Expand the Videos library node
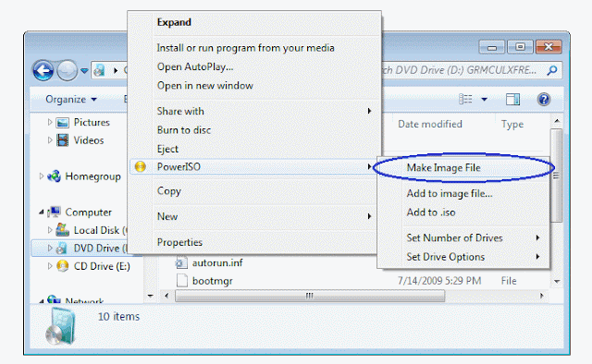Image resolution: width=592 pixels, height=364 pixels. (x=49, y=140)
